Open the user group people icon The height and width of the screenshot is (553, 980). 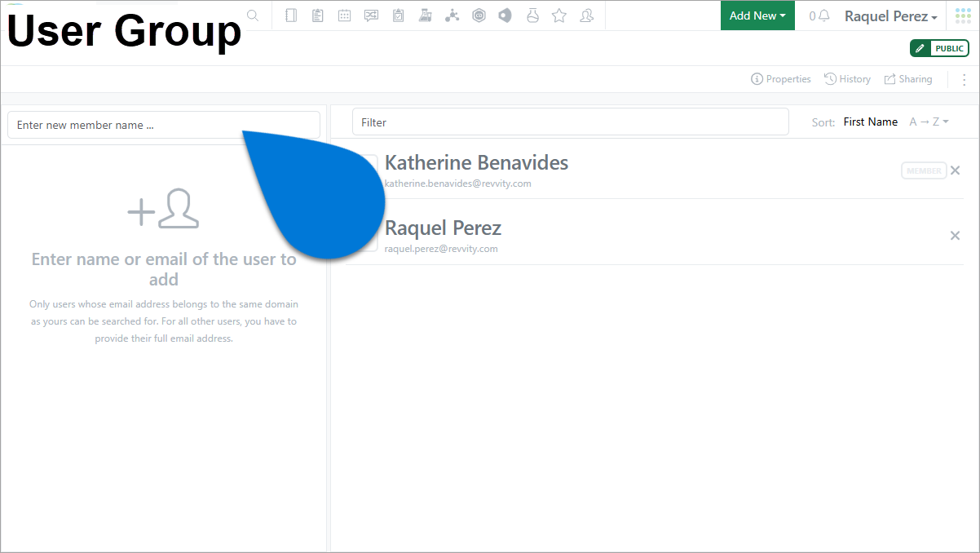click(x=586, y=15)
